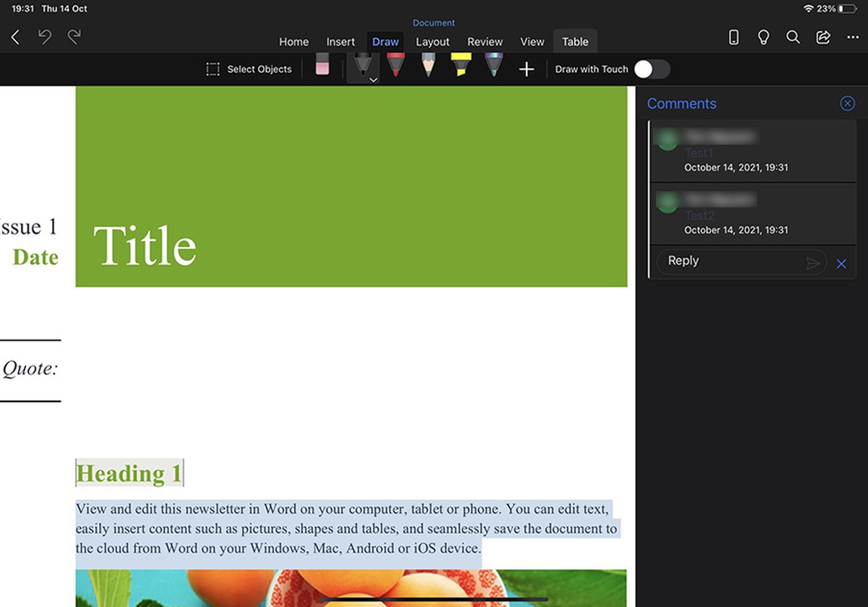This screenshot has height=607, width=868.
Task: Select the Test2 comment
Action: [x=753, y=214]
